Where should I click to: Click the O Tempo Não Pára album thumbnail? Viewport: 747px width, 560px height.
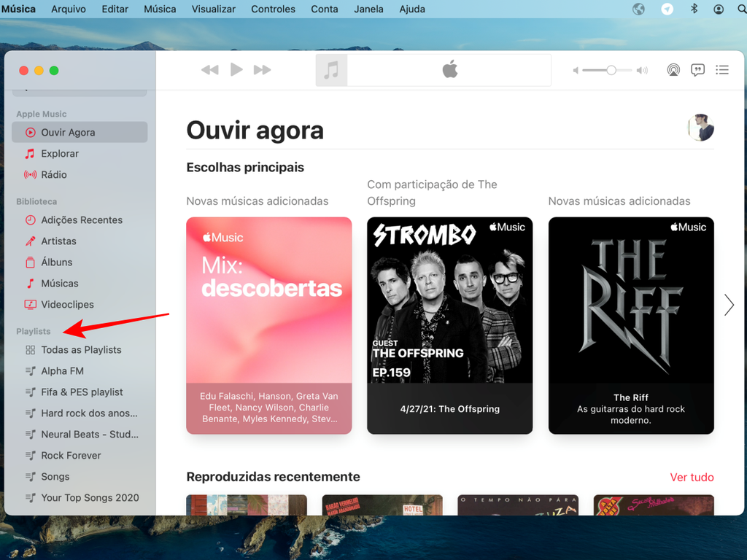pyautogui.click(x=518, y=505)
